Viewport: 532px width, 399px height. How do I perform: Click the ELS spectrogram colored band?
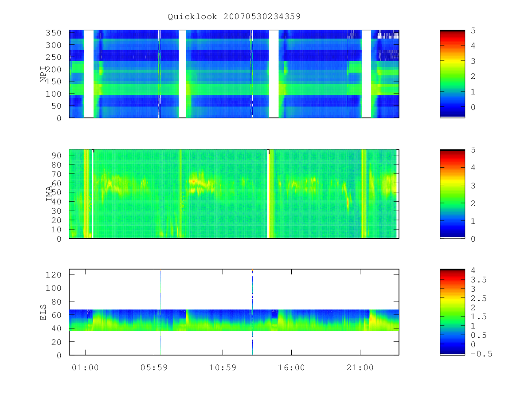234,320
